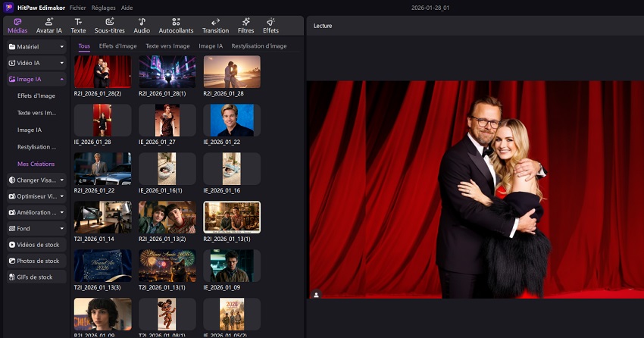Select thumbnail IE_2026_01_27

[167, 120]
